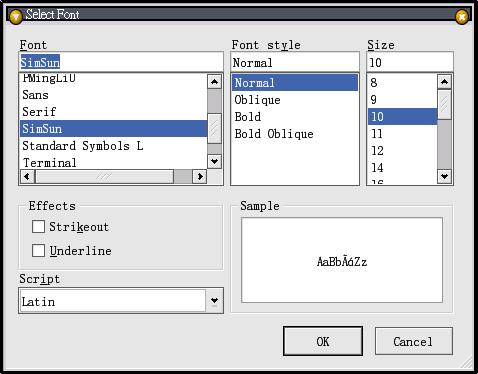Choose Oblique in the font style list

pos(257,100)
